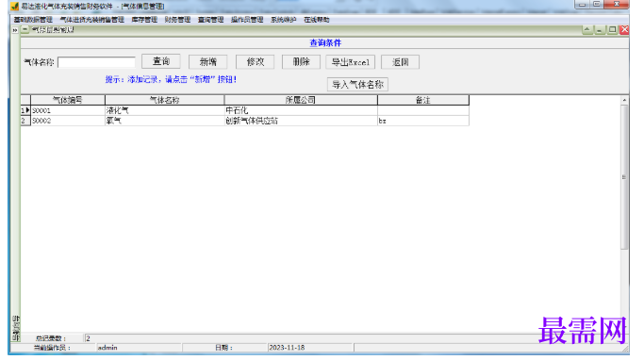Select the S0002 gas code cell

coord(68,121)
